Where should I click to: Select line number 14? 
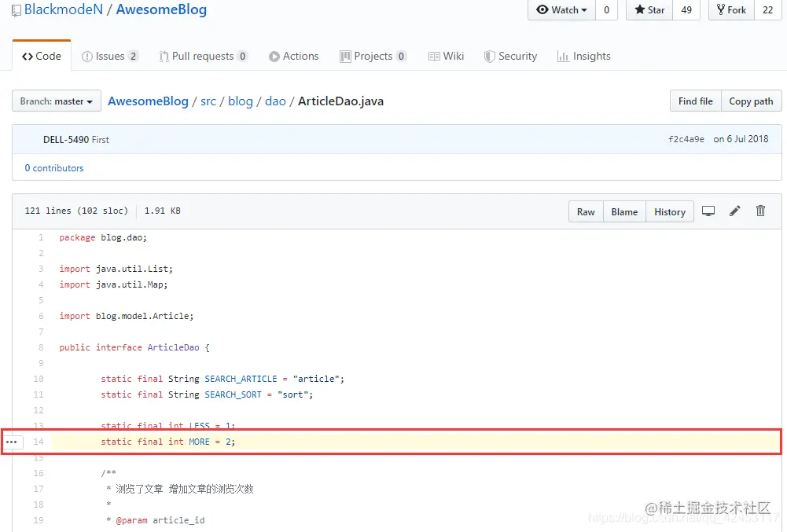(x=39, y=442)
